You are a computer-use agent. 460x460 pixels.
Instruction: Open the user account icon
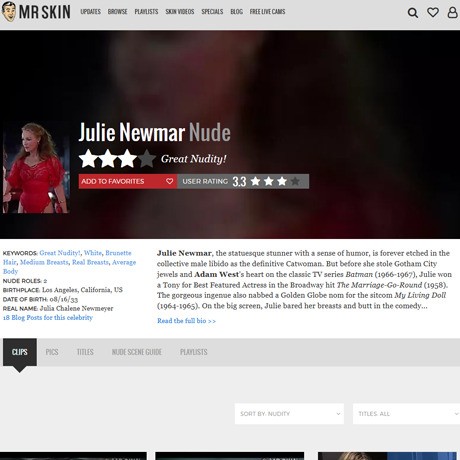pyautogui.click(x=452, y=12)
